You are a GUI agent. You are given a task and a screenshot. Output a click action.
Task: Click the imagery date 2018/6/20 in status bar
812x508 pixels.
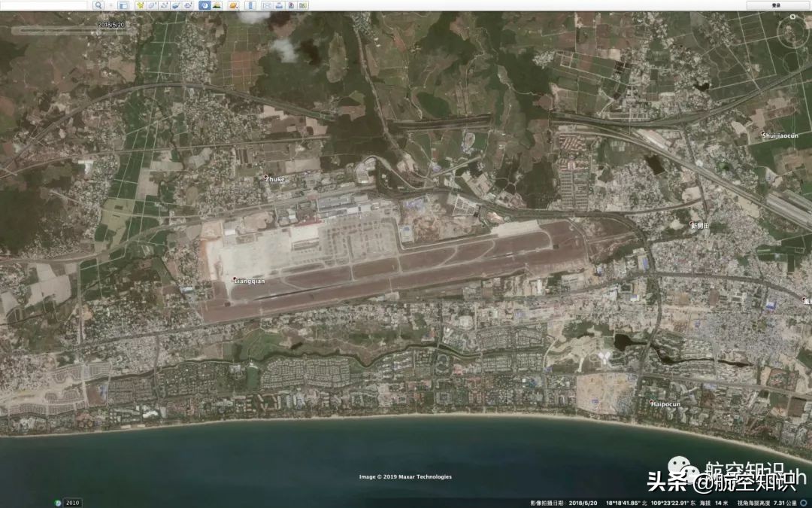click(x=583, y=503)
